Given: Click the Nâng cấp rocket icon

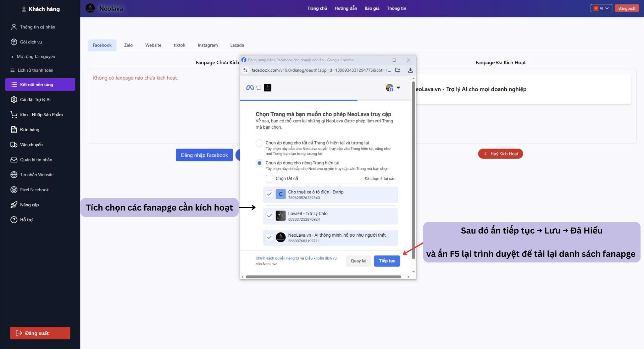Looking at the screenshot, I should [14, 205].
